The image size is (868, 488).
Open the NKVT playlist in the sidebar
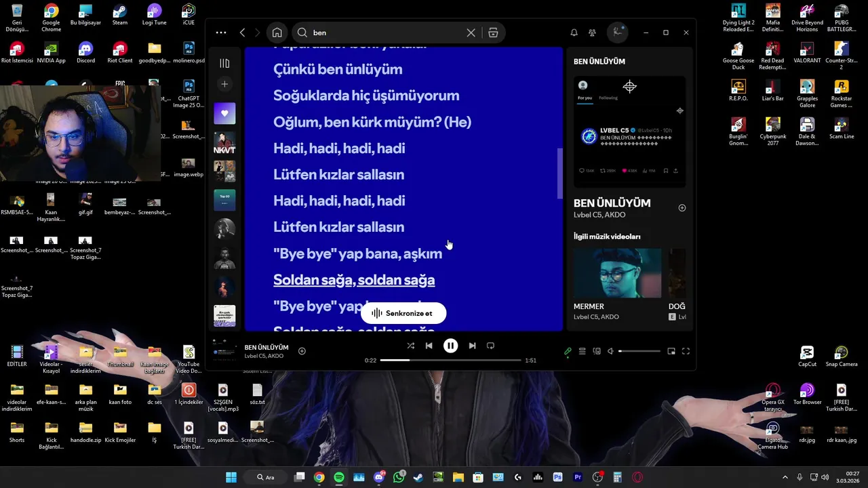[224, 142]
